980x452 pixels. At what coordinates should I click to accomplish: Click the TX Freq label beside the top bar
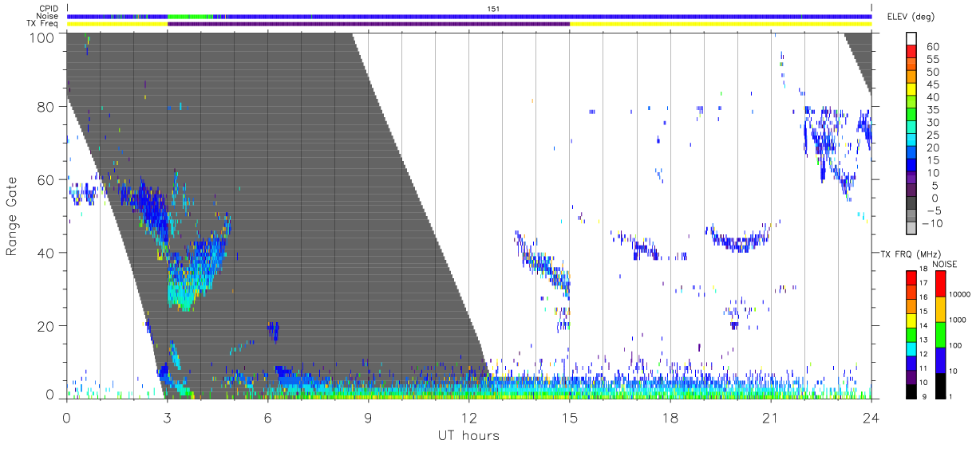pyautogui.click(x=43, y=24)
